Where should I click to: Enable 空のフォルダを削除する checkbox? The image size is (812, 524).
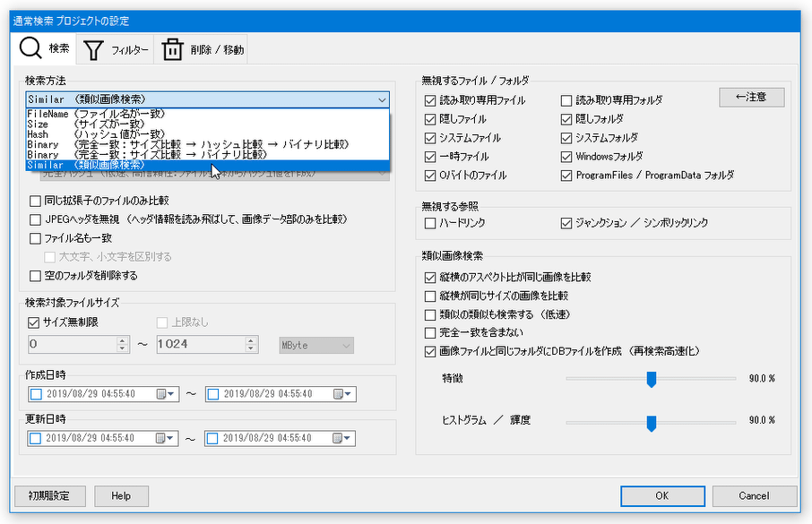35,276
